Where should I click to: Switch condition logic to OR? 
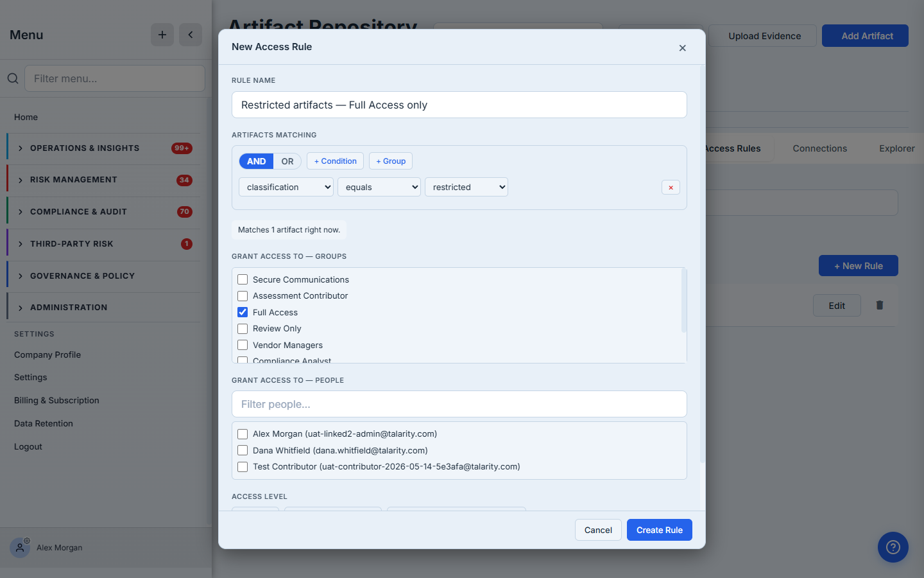287,161
